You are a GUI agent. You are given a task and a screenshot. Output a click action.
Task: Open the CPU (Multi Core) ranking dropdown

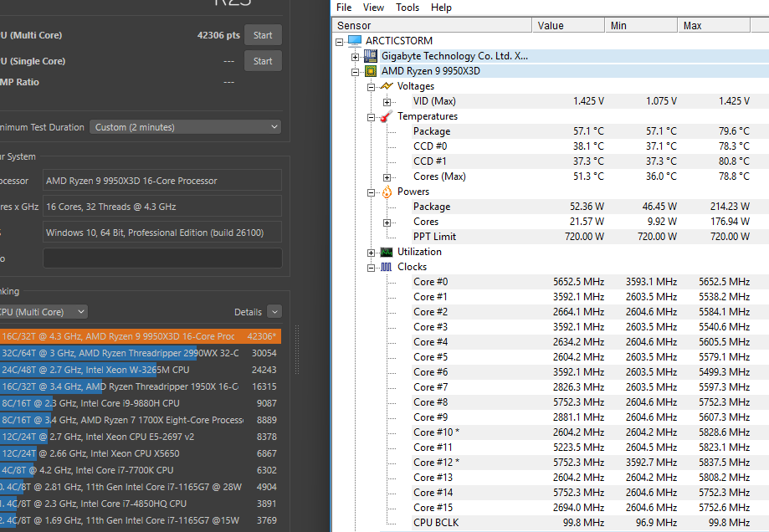pyautogui.click(x=44, y=312)
